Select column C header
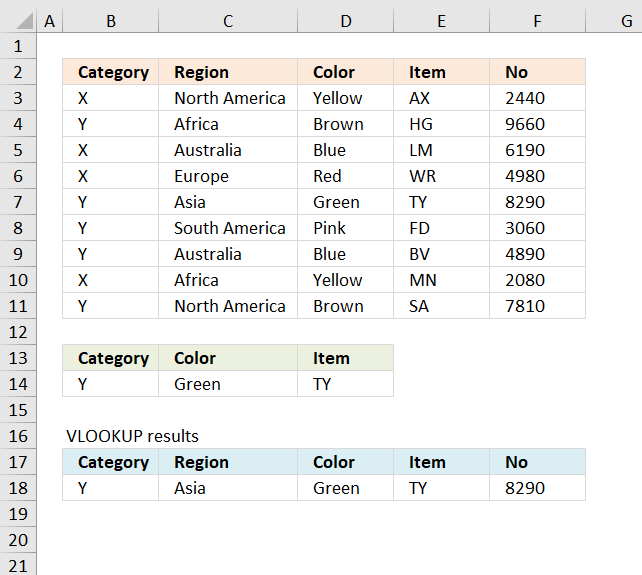Viewport: 642px width, 575px height. [x=228, y=21]
